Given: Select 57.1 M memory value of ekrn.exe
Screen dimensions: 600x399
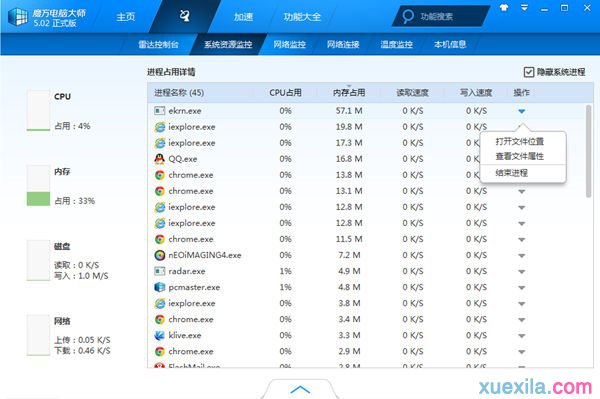Looking at the screenshot, I should tap(349, 111).
